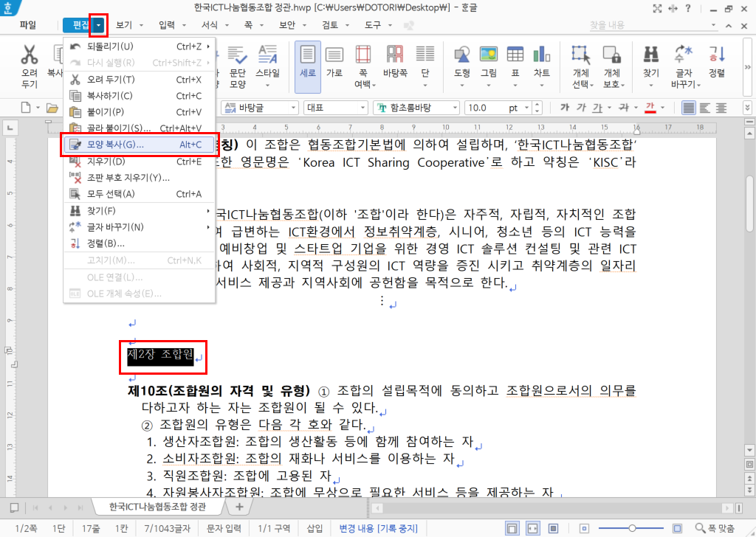Viewport: 756px width, 537px height.
Task: Open the 도구 menu
Action: [x=373, y=25]
